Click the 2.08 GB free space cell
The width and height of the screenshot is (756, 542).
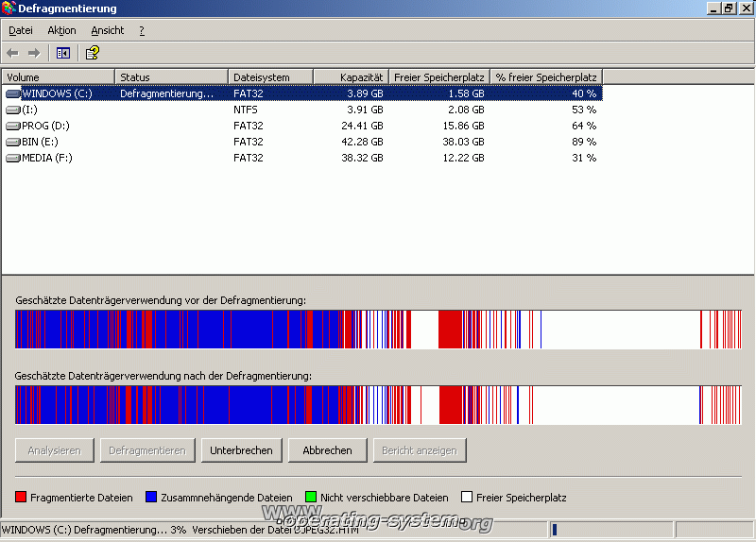pos(466,110)
